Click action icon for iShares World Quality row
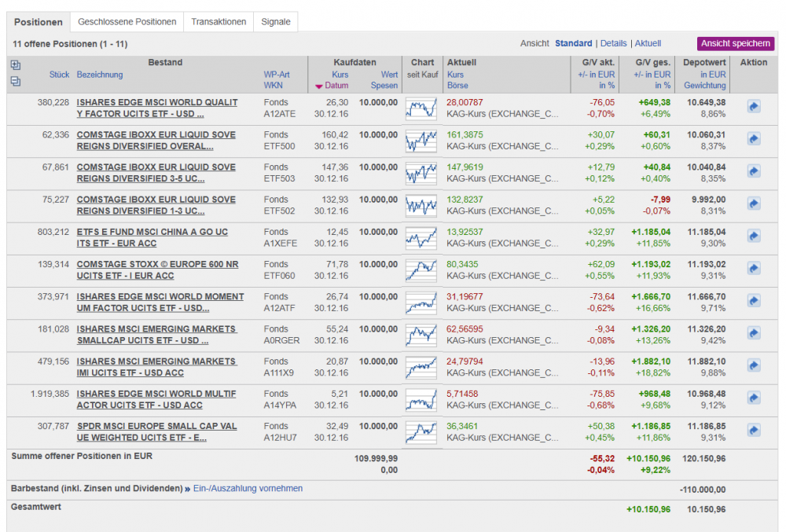Screen dimensions: 786x532 coord(754,107)
